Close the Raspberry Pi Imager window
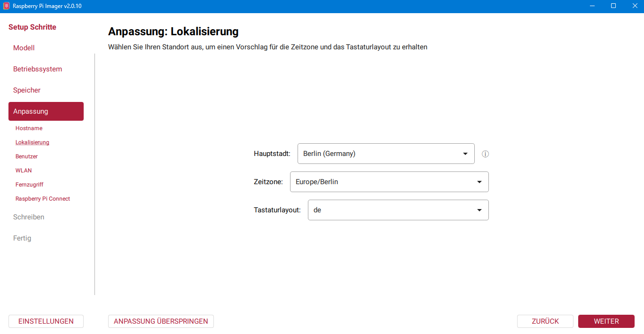The width and height of the screenshot is (644, 334). (x=634, y=6)
